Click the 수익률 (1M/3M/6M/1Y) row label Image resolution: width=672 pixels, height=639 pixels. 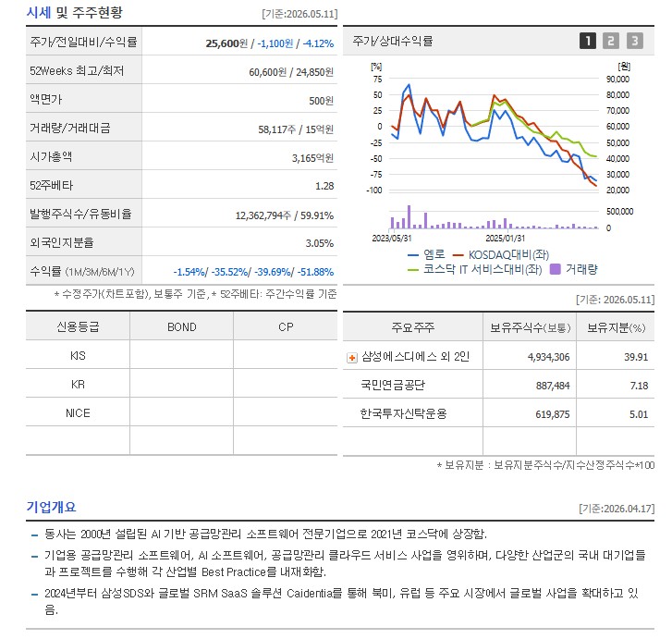82,272
